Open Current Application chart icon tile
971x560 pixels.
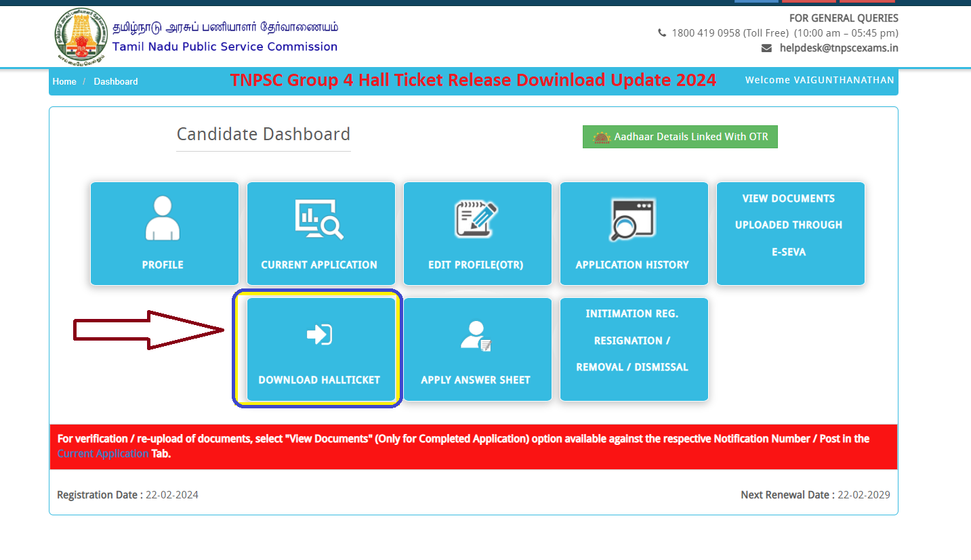pos(320,219)
